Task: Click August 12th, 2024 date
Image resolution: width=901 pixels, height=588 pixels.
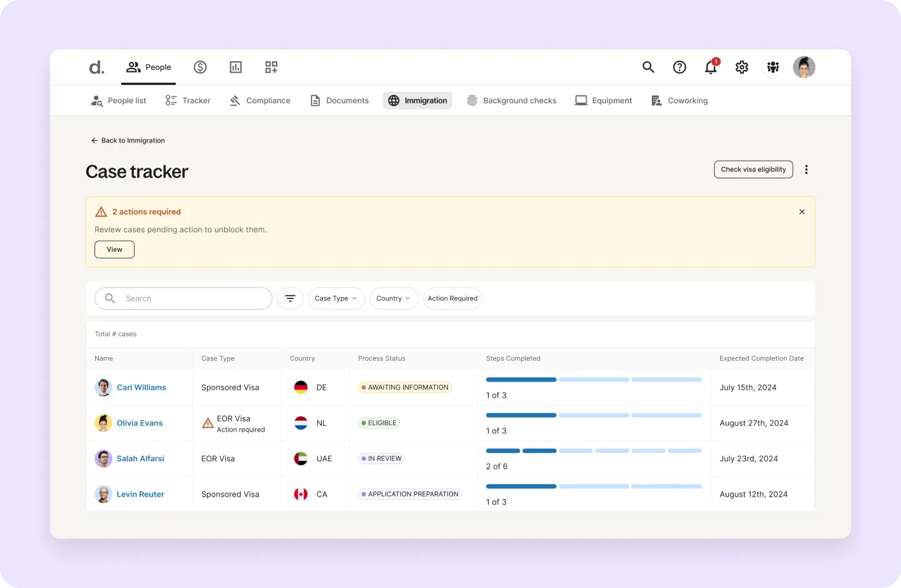Action: coord(753,495)
